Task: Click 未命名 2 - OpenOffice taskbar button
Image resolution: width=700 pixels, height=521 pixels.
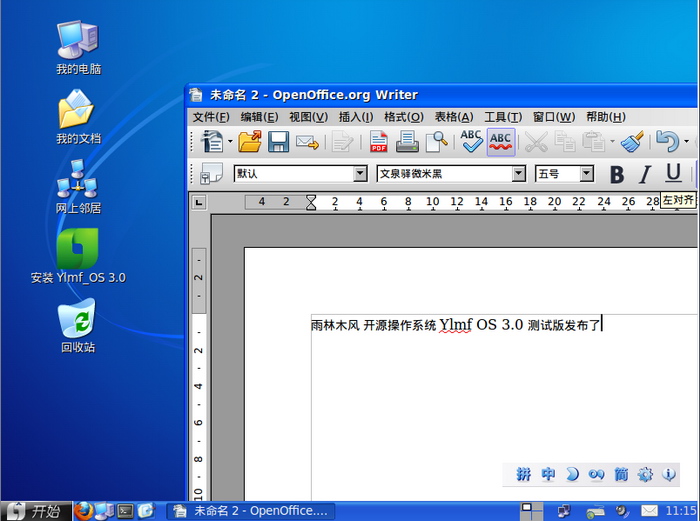Action: [x=252, y=511]
